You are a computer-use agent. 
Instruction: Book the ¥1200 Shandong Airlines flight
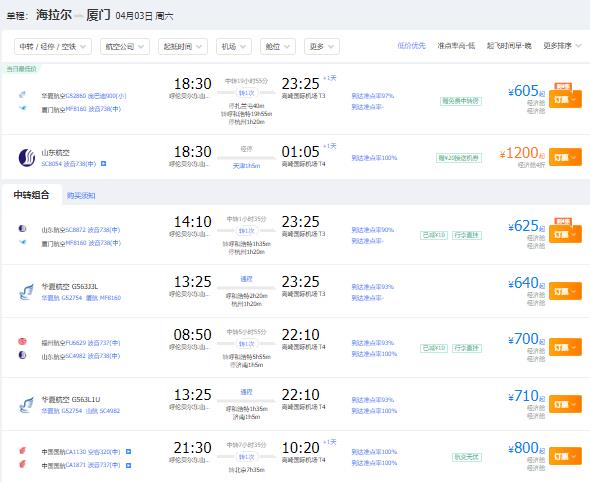point(565,157)
